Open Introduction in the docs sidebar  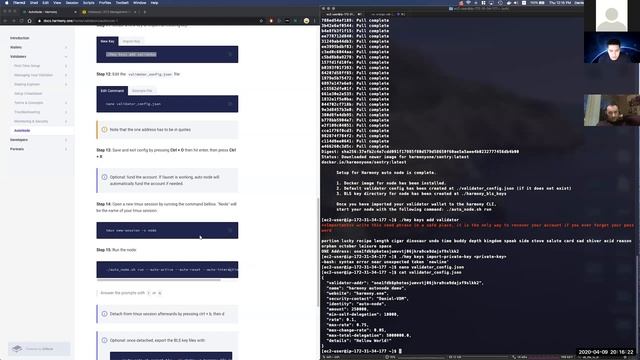(20, 38)
